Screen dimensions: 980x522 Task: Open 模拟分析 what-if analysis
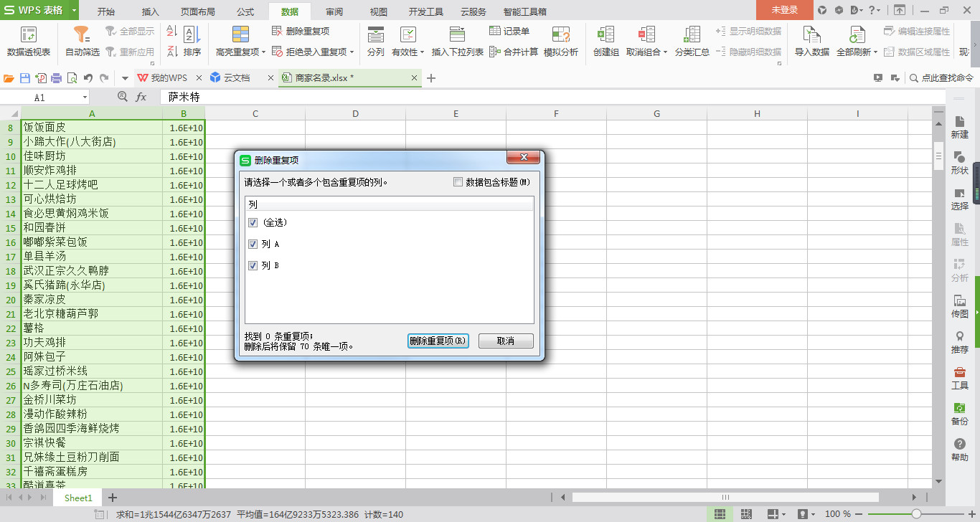click(x=561, y=42)
